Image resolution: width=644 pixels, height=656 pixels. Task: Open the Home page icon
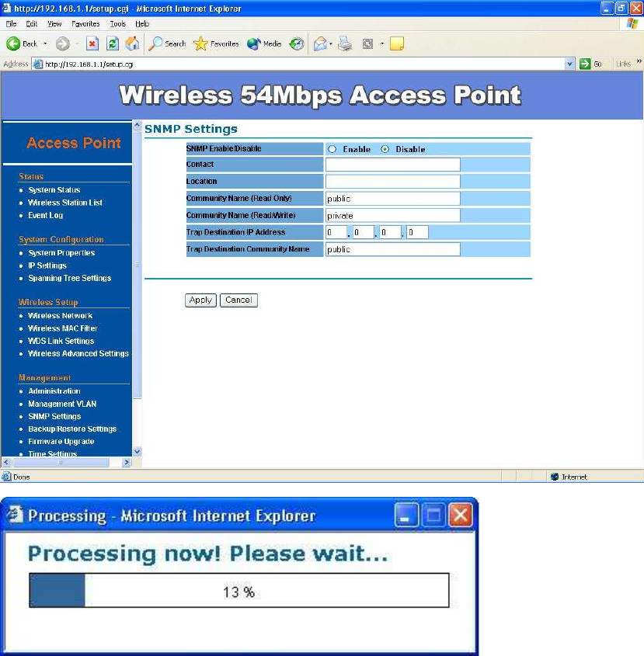pyautogui.click(x=132, y=43)
